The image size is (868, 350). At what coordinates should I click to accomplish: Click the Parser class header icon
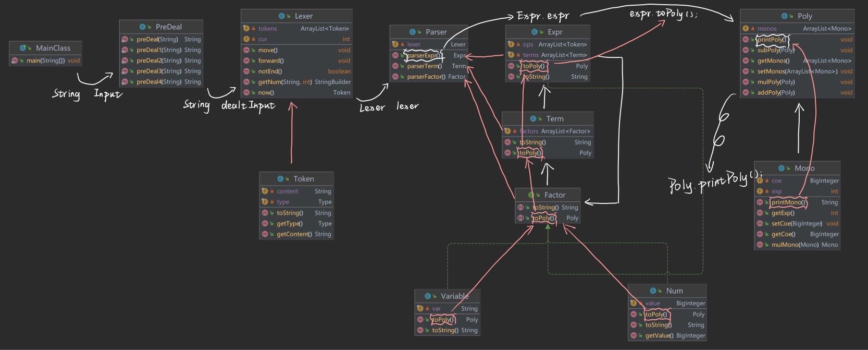click(413, 32)
